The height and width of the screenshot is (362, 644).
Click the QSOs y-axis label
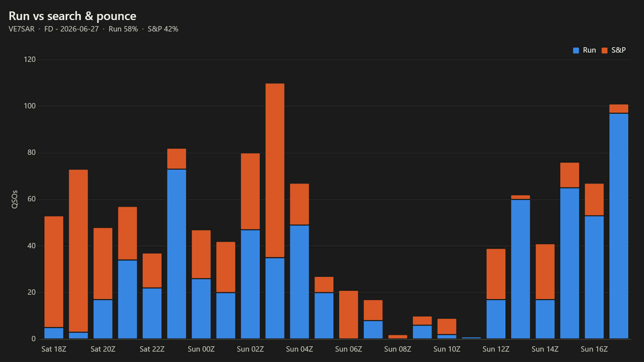click(15, 199)
